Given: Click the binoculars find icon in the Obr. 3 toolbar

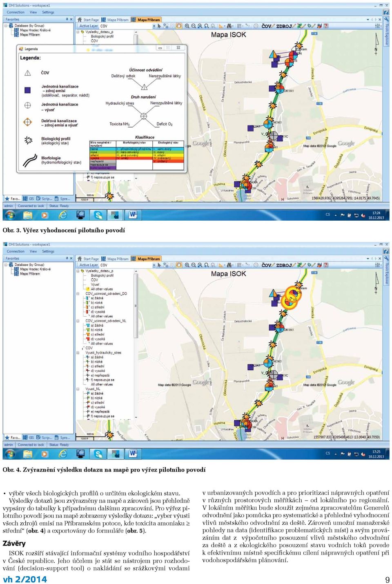Looking at the screenshot, I should (x=229, y=26).
